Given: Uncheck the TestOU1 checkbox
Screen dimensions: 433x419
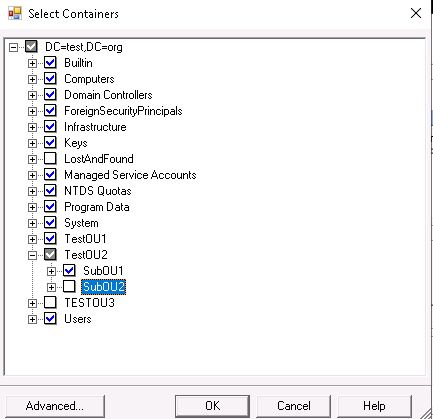Looking at the screenshot, I should [50, 238].
